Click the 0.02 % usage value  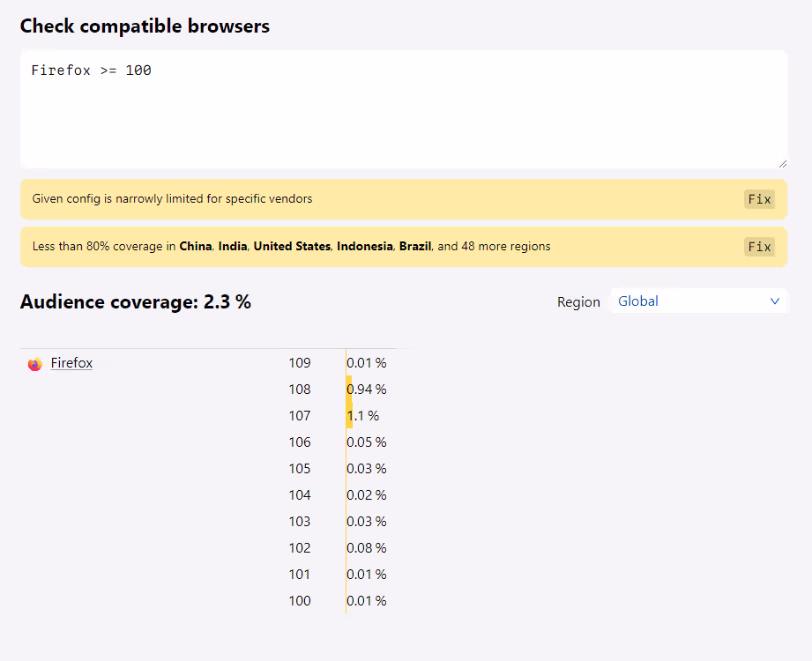coord(367,494)
